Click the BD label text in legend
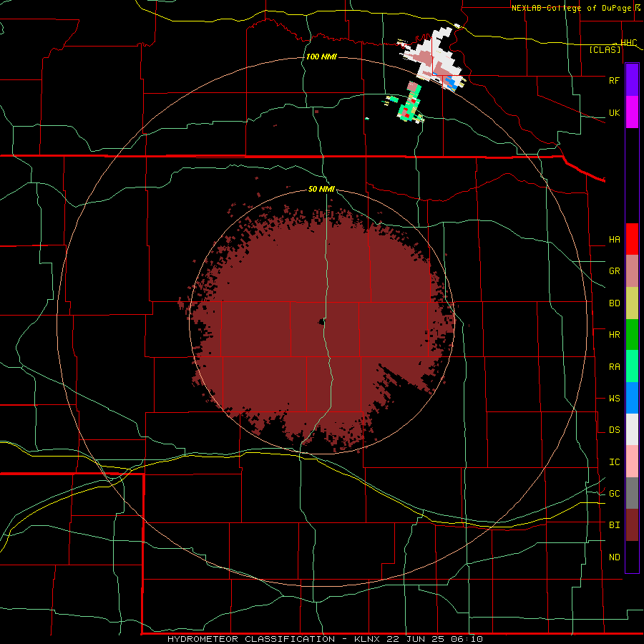The height and width of the screenshot is (644, 644). (x=614, y=303)
